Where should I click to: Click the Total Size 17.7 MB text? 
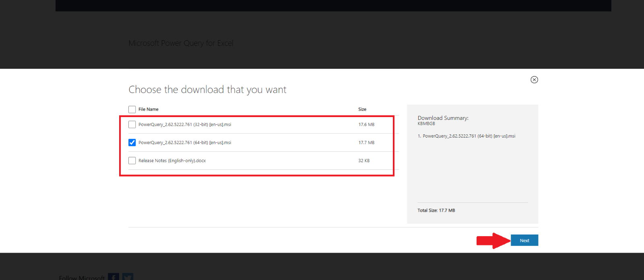[x=436, y=210]
